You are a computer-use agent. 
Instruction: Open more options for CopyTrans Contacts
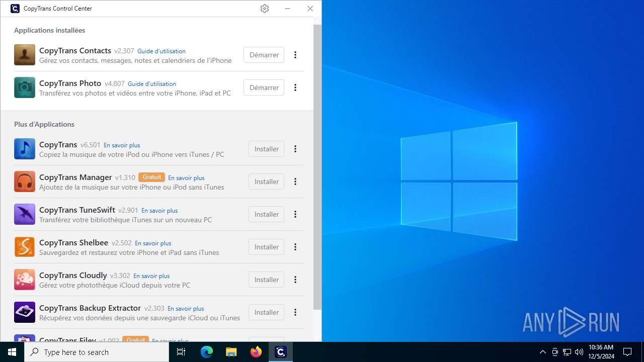295,55
